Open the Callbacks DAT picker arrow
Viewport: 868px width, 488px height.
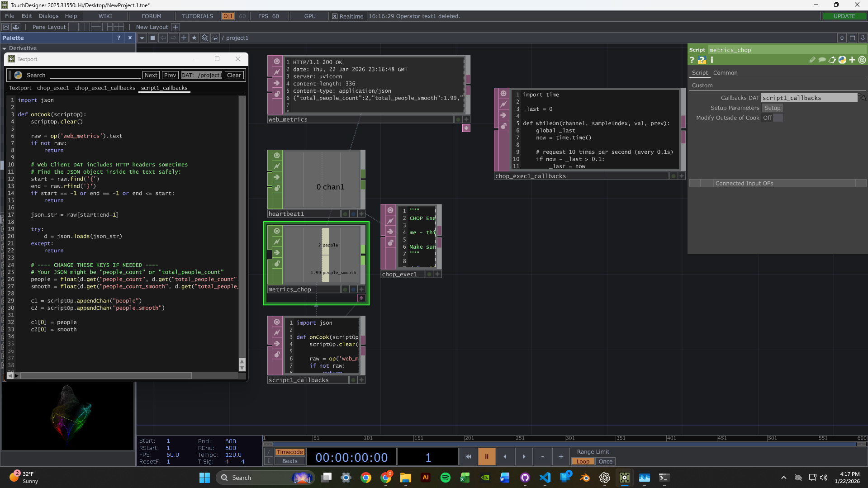coord(863,98)
